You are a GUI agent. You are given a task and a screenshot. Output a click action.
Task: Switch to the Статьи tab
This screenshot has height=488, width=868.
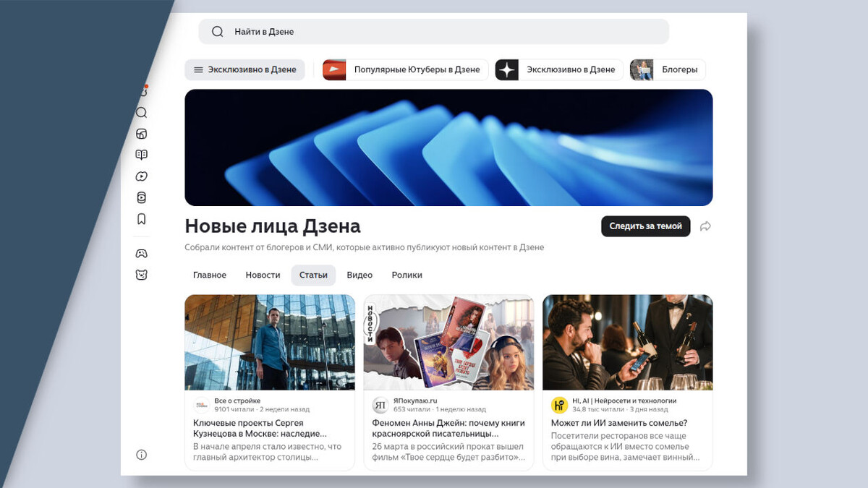point(313,275)
